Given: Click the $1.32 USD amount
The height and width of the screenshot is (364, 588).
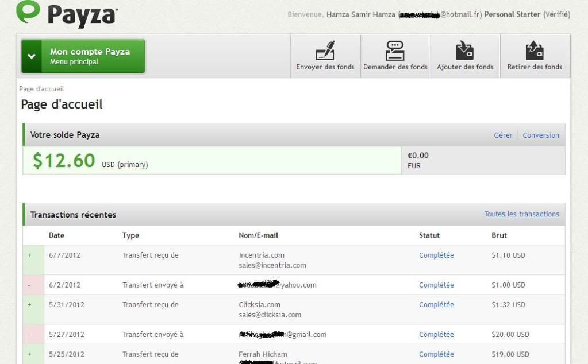Looking at the screenshot, I should (x=508, y=305).
